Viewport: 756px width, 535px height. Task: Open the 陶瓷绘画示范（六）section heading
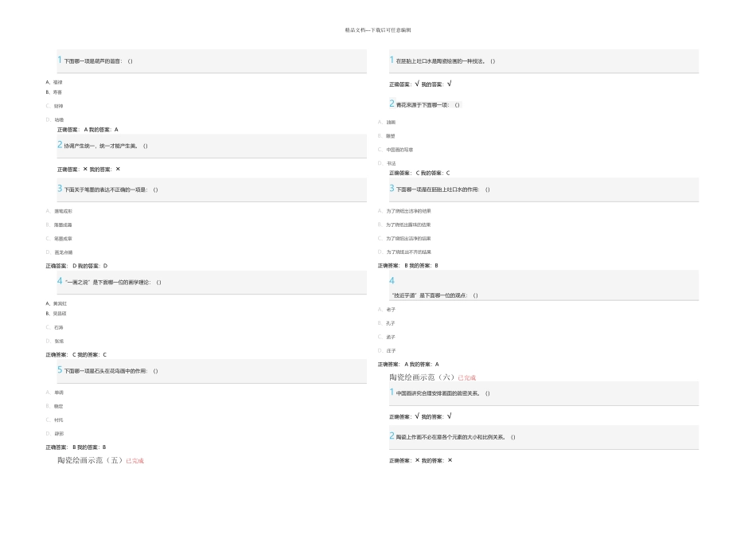(422, 377)
